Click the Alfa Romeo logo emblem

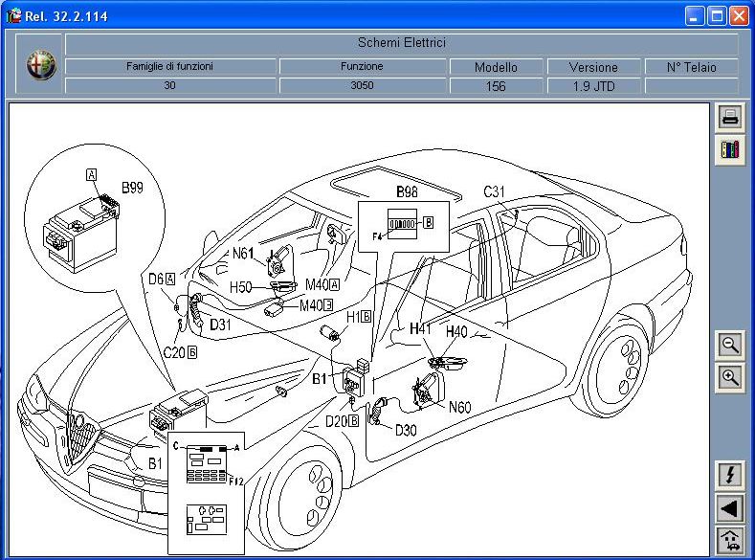41,65
